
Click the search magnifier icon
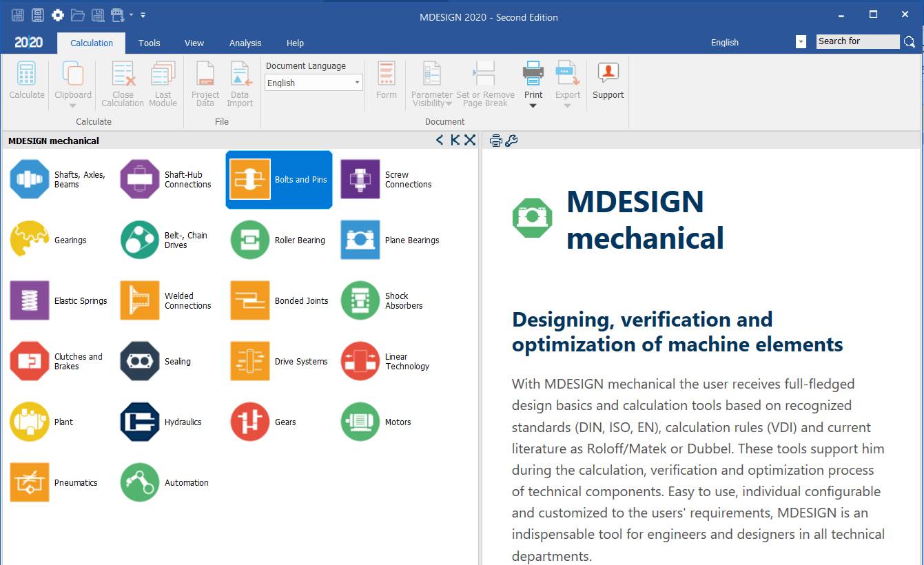point(910,42)
